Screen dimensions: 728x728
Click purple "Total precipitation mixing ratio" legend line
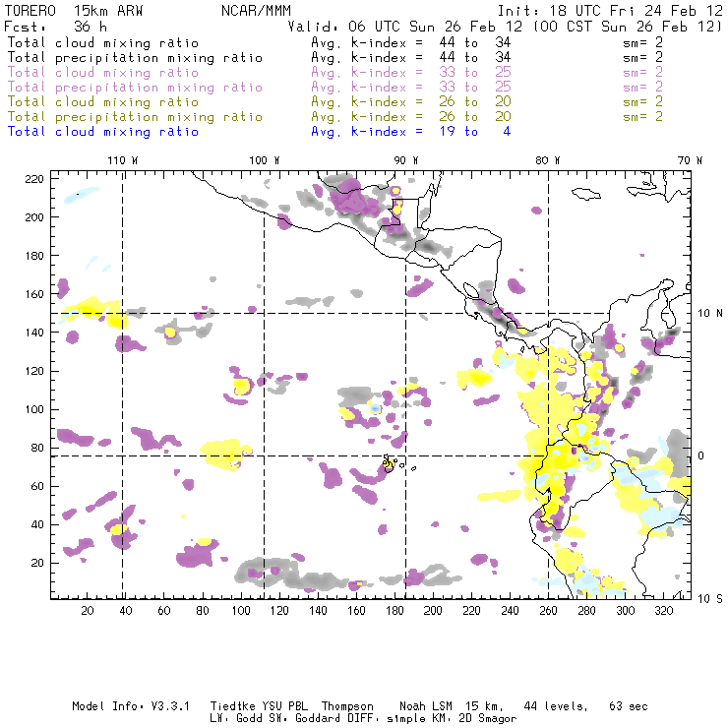point(135,88)
